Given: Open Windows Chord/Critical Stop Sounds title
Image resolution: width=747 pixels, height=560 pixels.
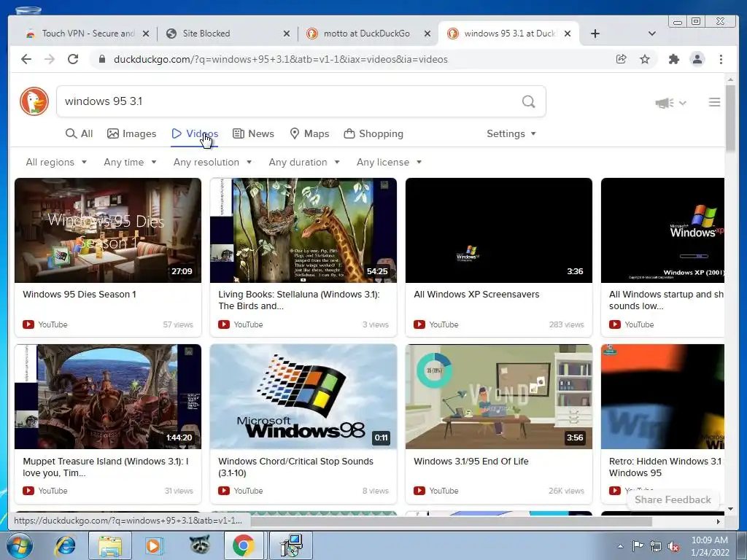Looking at the screenshot, I should (x=296, y=467).
